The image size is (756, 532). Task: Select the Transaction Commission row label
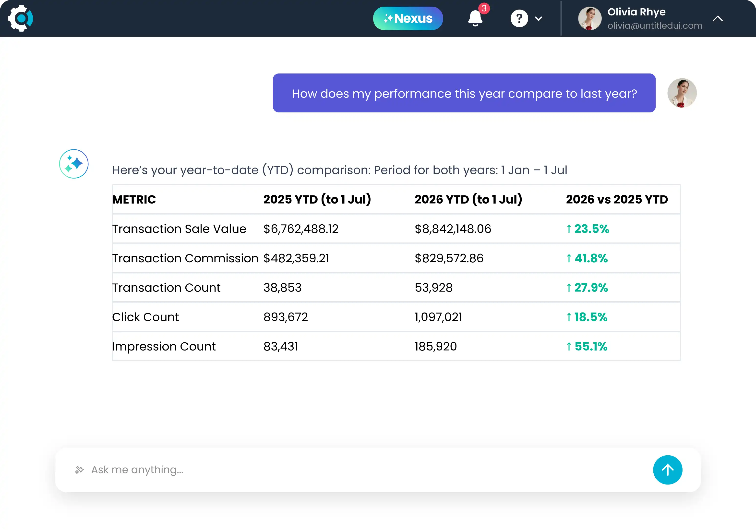185,258
